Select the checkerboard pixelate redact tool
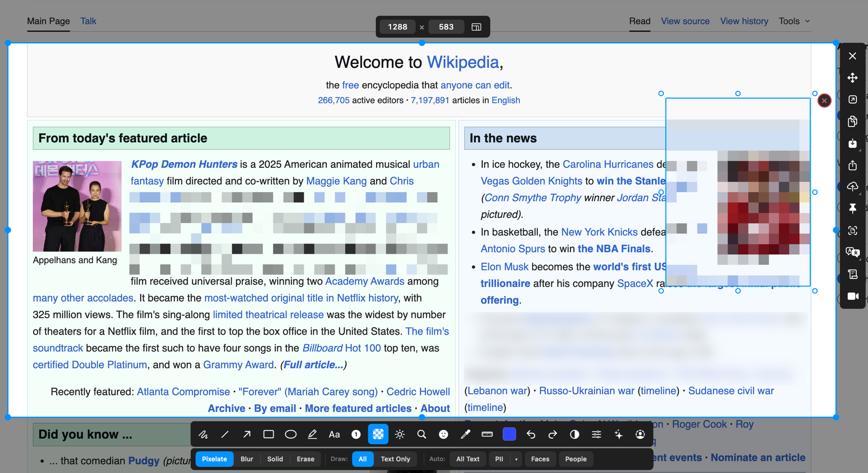Screen dimensions: 868x473 coord(378,434)
